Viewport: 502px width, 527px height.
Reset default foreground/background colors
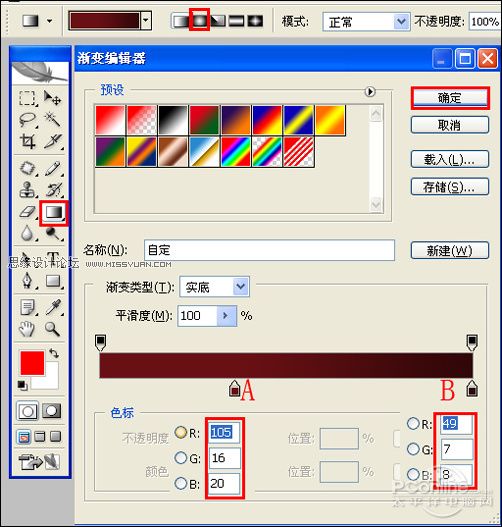23,385
